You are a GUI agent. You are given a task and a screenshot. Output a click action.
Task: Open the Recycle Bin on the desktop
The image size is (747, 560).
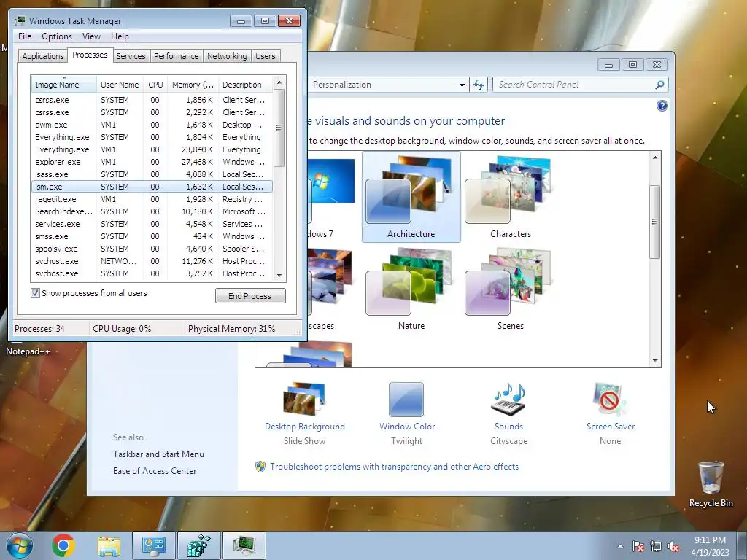pos(711,484)
